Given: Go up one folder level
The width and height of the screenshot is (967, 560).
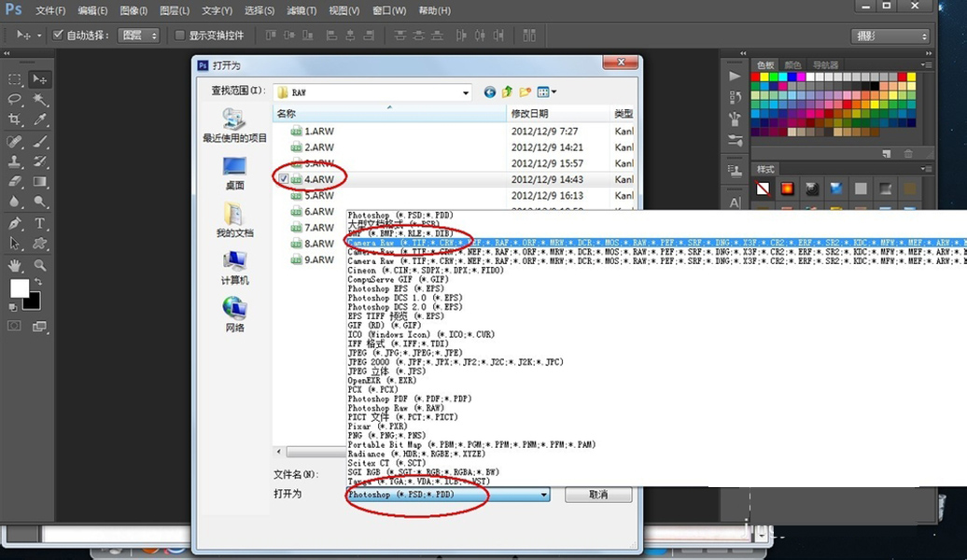Looking at the screenshot, I should coord(507,92).
